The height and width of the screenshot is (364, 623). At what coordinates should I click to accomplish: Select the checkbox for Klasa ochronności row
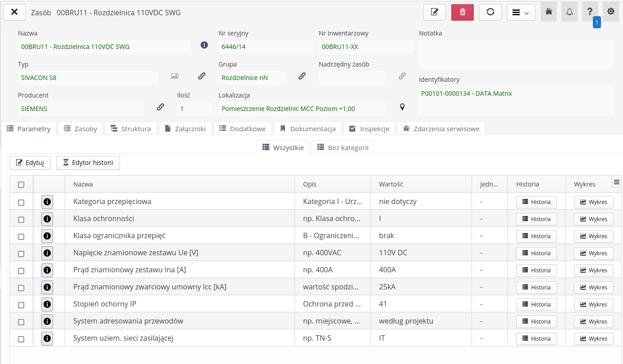21,219
